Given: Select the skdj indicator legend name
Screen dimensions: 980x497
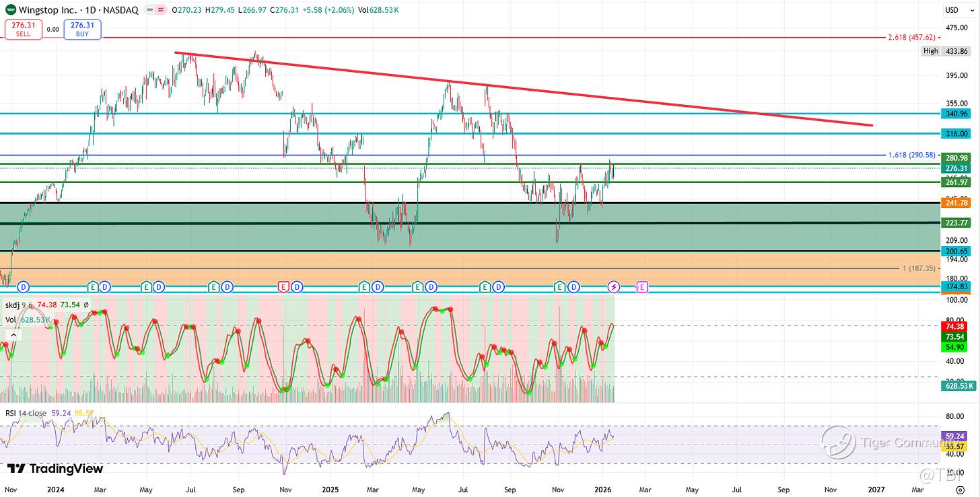Looking at the screenshot, I should click(13, 305).
